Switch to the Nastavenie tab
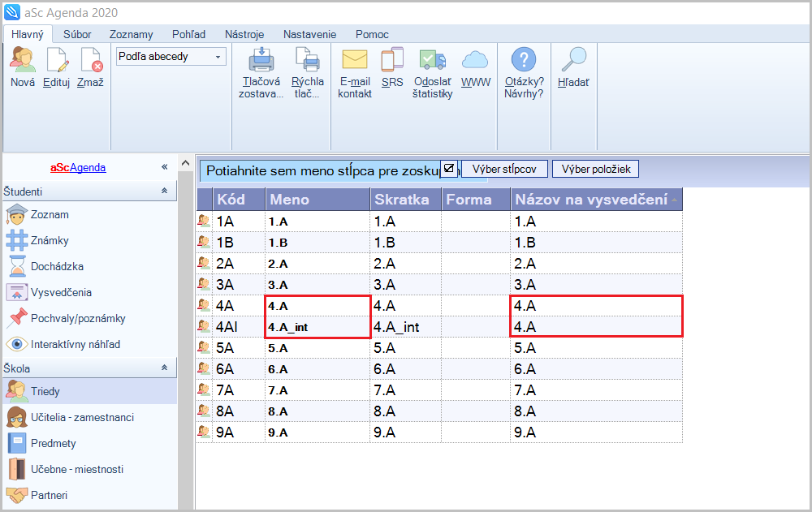 click(309, 34)
